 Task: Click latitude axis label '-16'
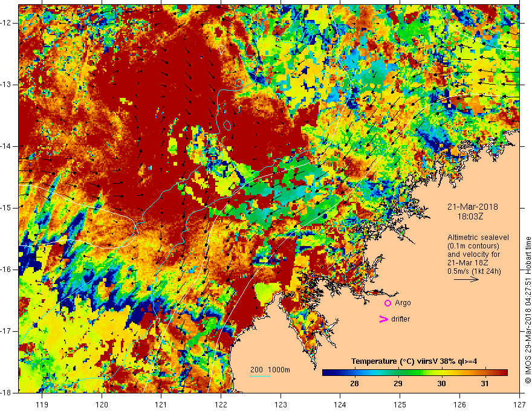pyautogui.click(x=7, y=270)
